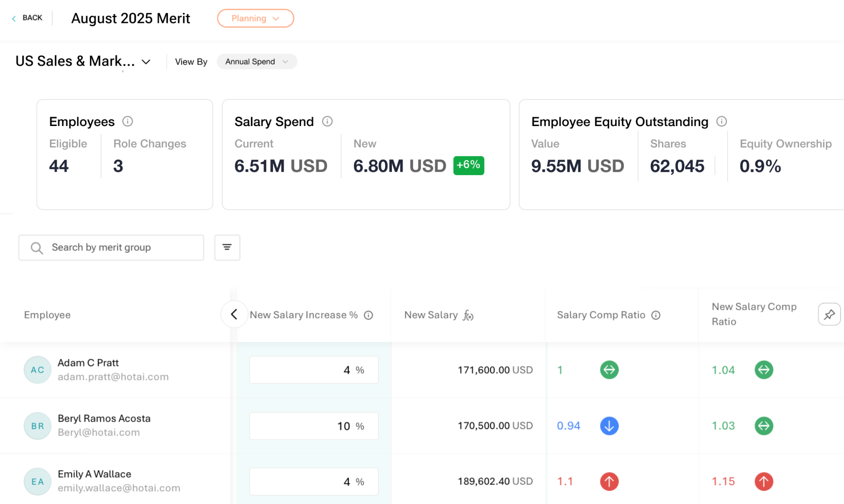Click new salary 171,600.00 USD

click(x=495, y=370)
